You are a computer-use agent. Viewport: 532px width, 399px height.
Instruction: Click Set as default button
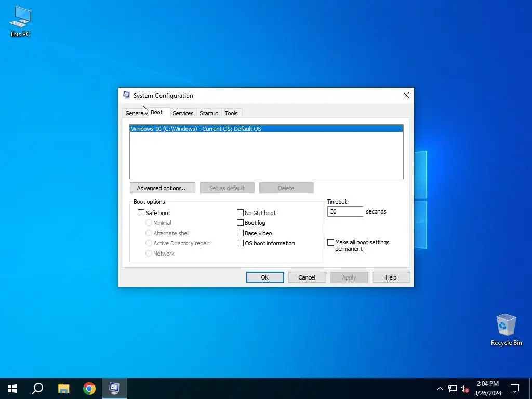(227, 188)
